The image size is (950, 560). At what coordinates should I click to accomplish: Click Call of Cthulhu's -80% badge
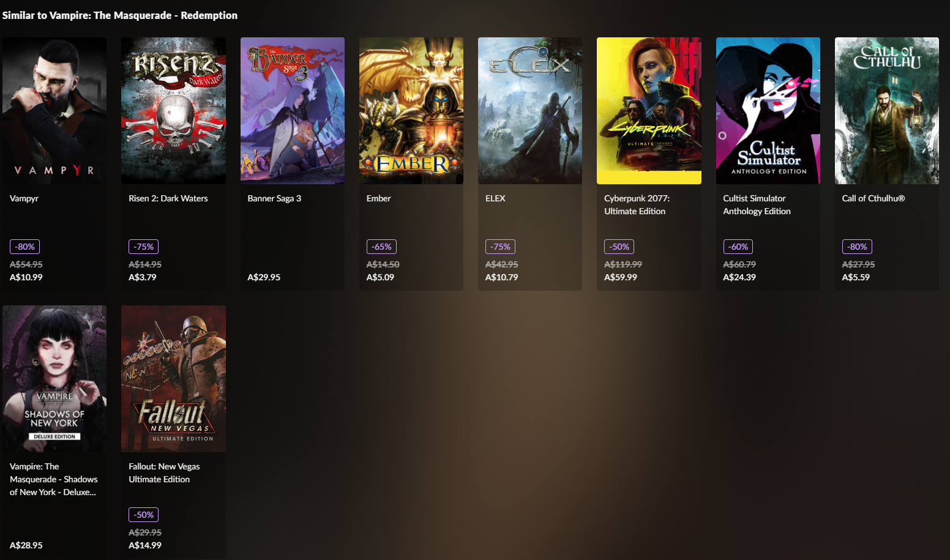click(857, 247)
